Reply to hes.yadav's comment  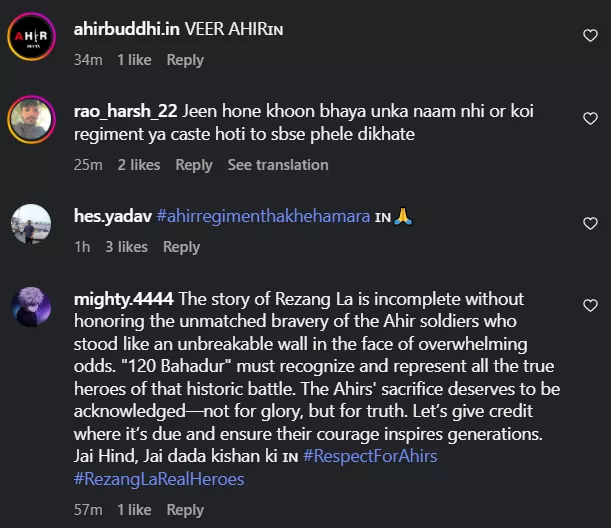pyautogui.click(x=181, y=247)
